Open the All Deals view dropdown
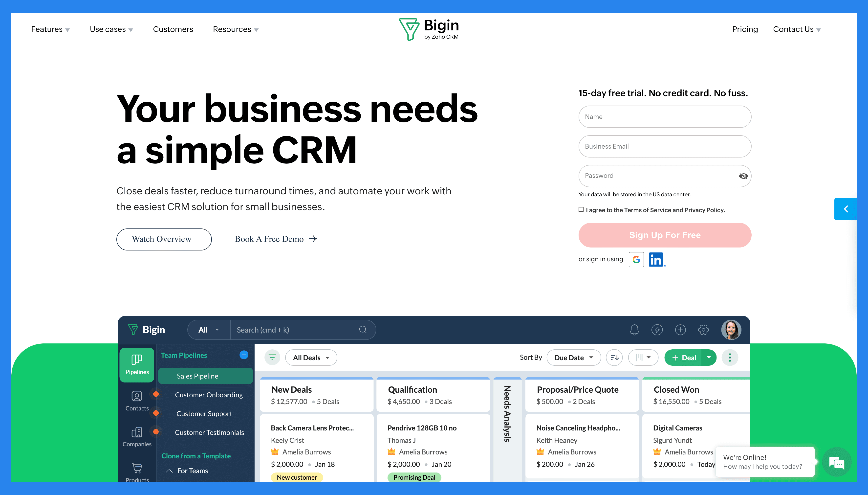 point(311,358)
